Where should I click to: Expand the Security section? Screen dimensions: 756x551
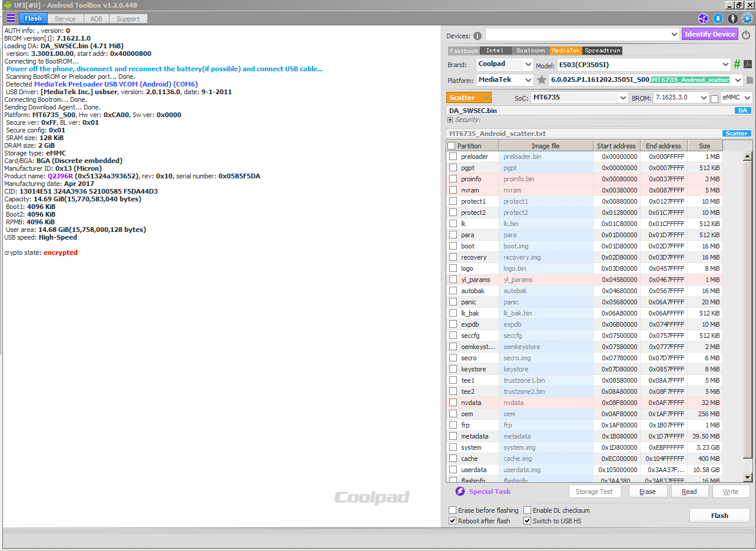450,120
